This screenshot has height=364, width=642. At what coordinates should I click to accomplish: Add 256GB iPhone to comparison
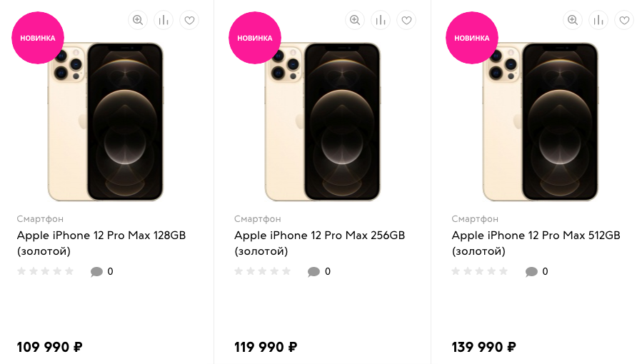pos(381,20)
